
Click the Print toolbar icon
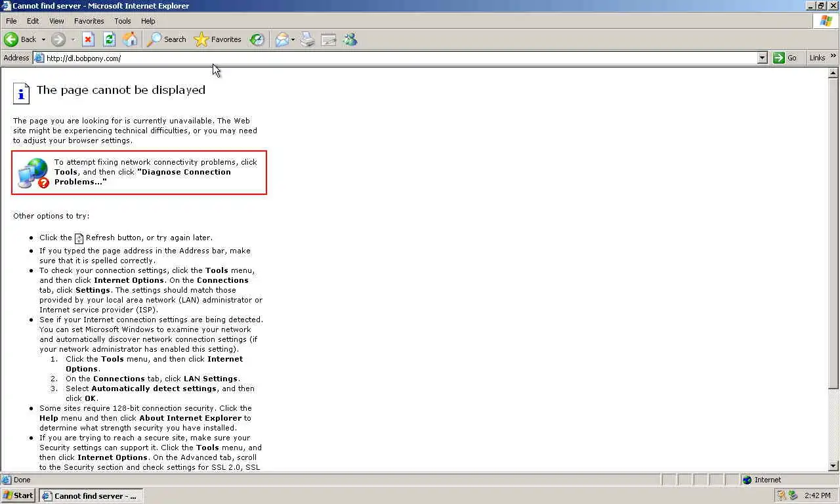coord(307,39)
